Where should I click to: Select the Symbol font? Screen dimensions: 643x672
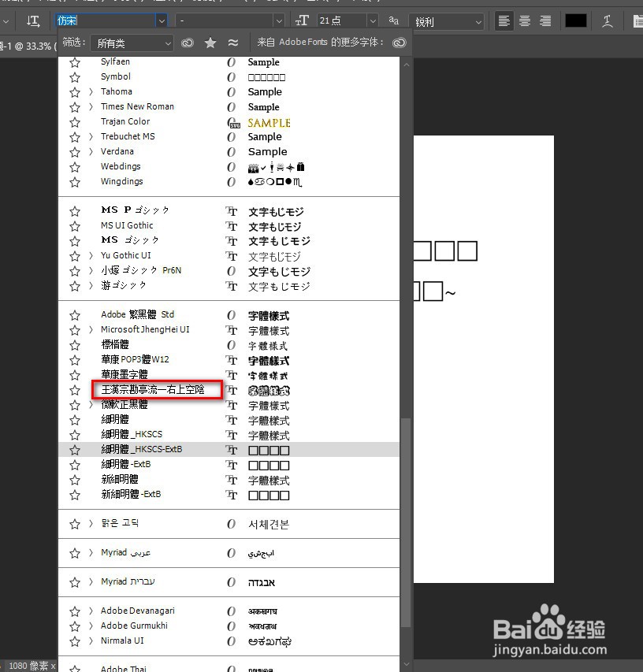tap(116, 76)
